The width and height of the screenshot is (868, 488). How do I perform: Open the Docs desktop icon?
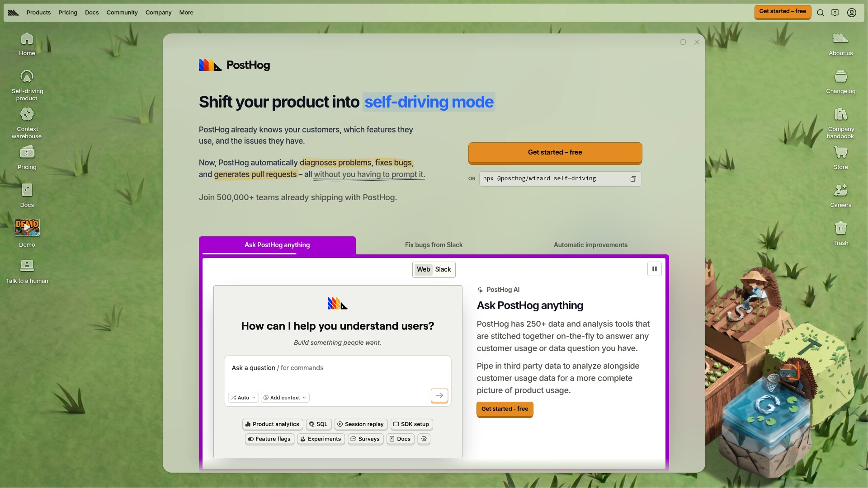pyautogui.click(x=27, y=196)
